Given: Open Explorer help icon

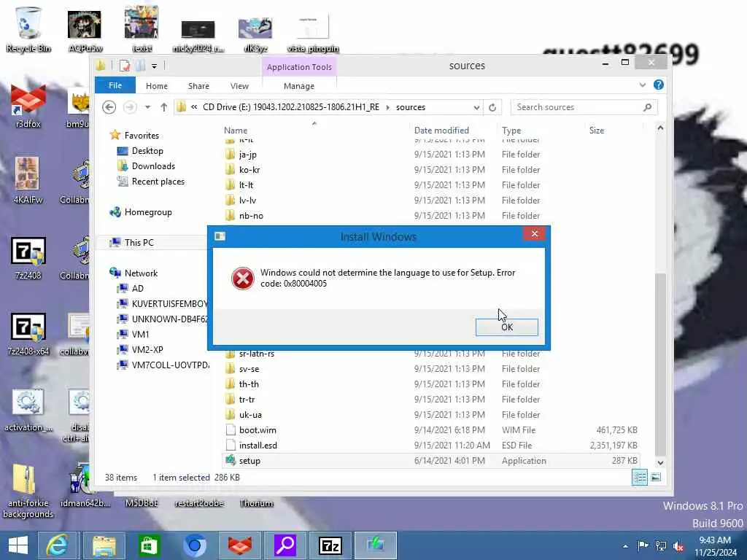Looking at the screenshot, I should (x=659, y=85).
